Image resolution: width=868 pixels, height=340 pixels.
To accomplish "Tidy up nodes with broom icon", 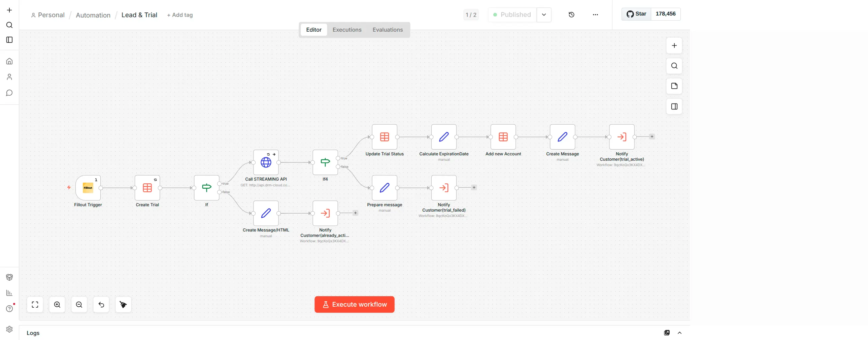I will tap(123, 305).
